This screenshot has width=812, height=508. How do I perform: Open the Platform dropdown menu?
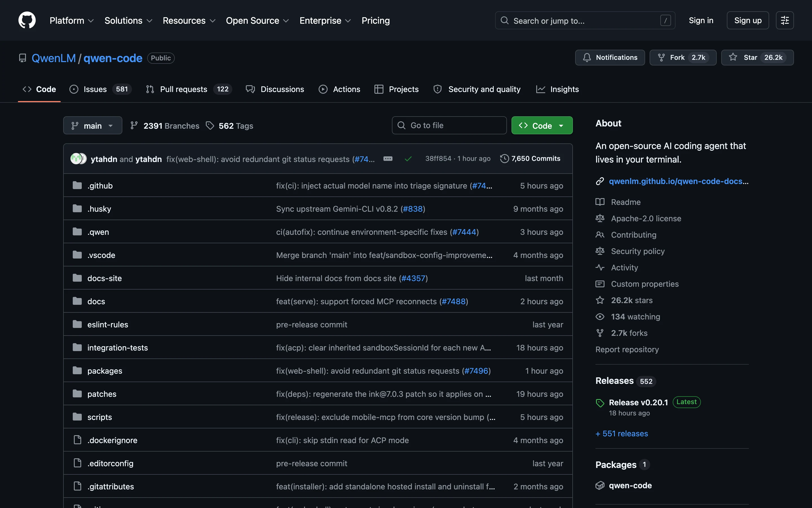[72, 21]
